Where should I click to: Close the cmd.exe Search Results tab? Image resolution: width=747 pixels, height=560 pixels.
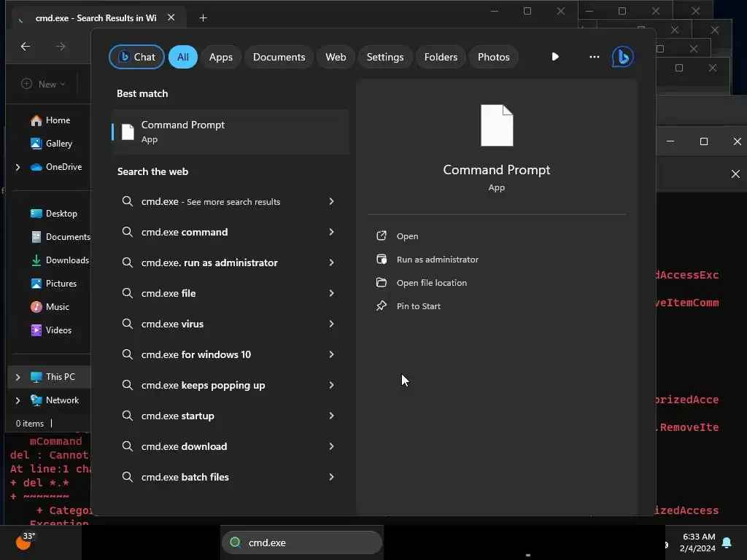click(x=171, y=17)
